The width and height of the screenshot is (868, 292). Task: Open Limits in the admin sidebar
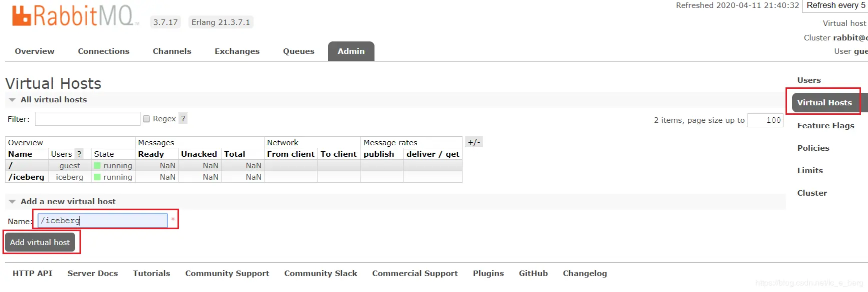[810, 171]
